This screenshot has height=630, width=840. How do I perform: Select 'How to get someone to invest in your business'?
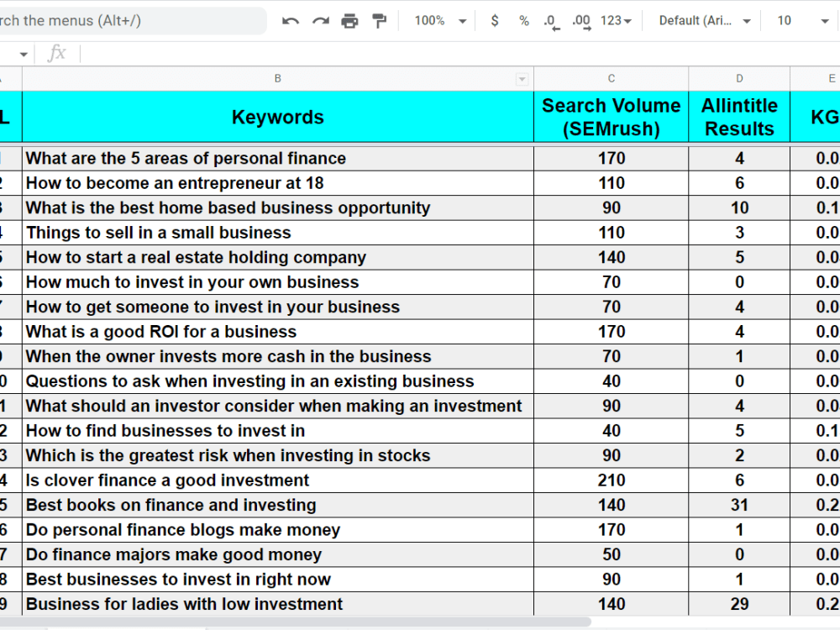pyautogui.click(x=277, y=307)
